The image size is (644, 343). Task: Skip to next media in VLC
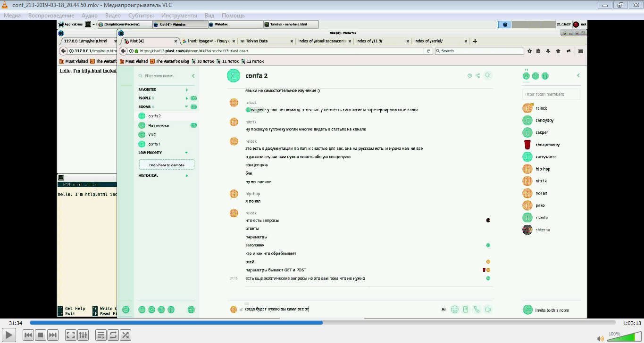coord(53,335)
